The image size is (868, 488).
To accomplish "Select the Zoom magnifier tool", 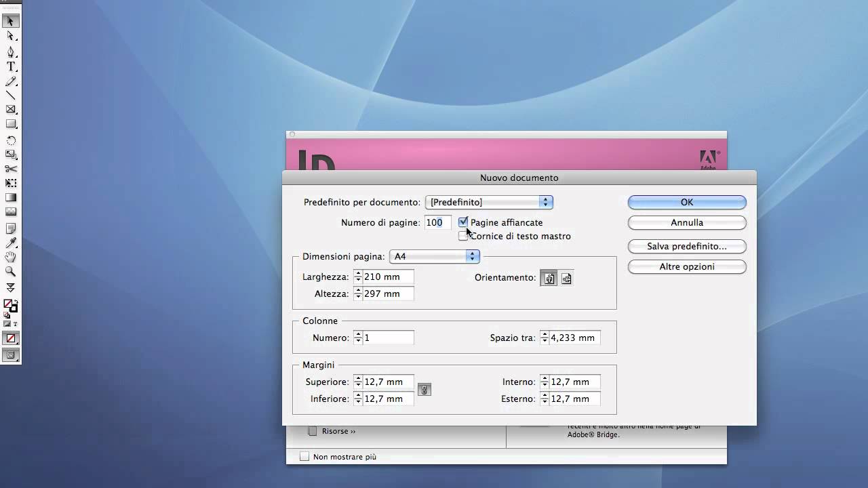I will click(x=11, y=271).
